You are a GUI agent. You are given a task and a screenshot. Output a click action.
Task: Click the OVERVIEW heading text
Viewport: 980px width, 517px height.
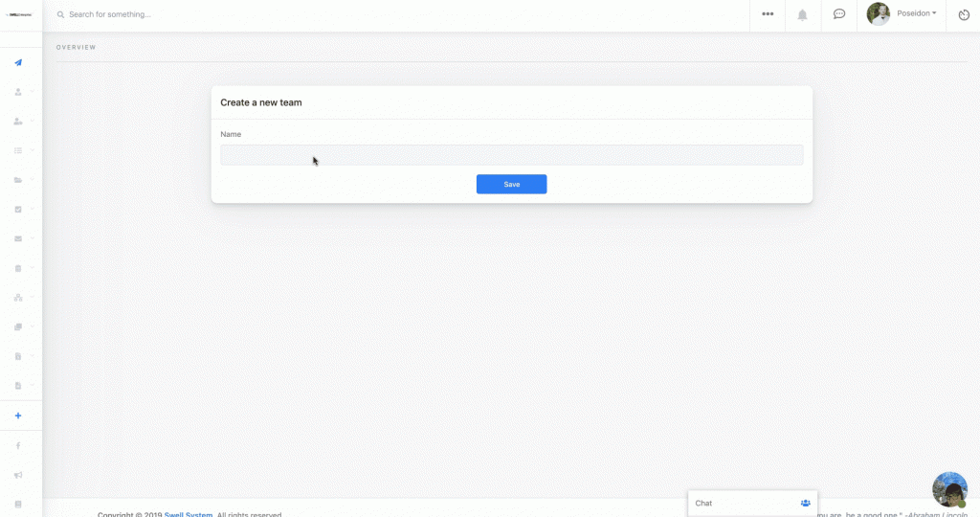(x=77, y=48)
